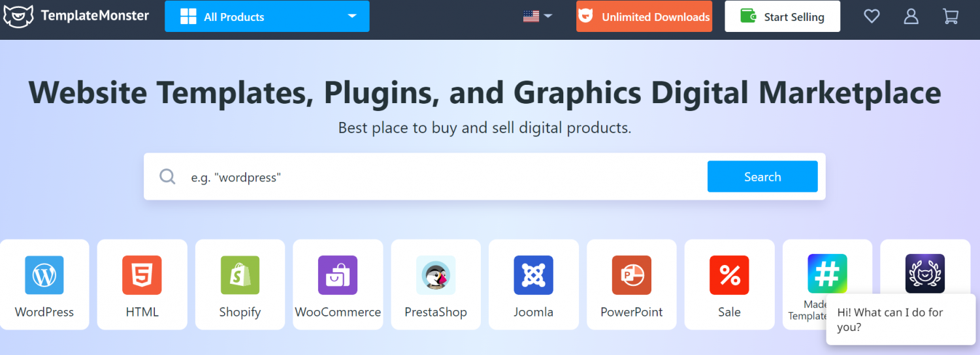
Task: Click the TemplateMonster logo
Action: [x=76, y=16]
